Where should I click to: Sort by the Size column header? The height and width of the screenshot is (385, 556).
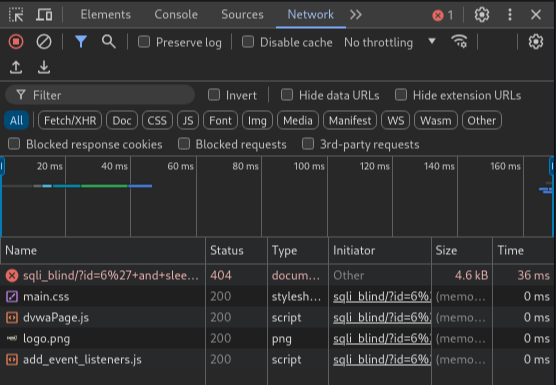tap(462, 251)
